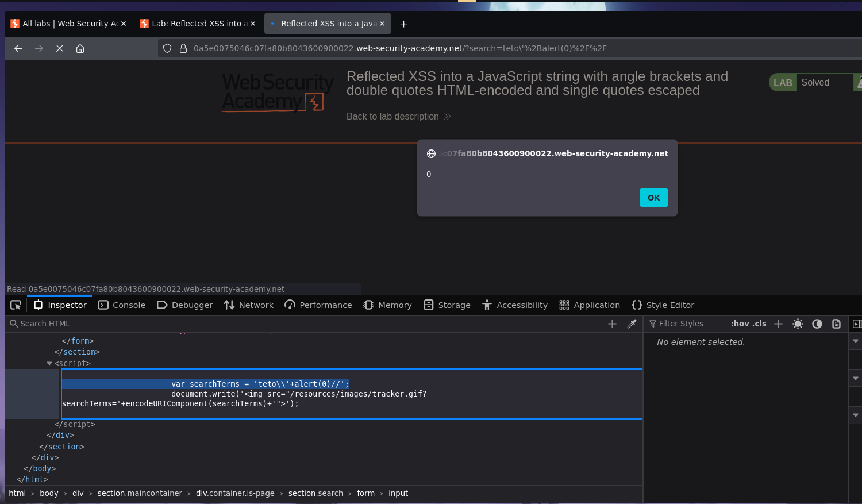This screenshot has height=504, width=862.
Task: Go back to the previous page
Action: point(18,48)
